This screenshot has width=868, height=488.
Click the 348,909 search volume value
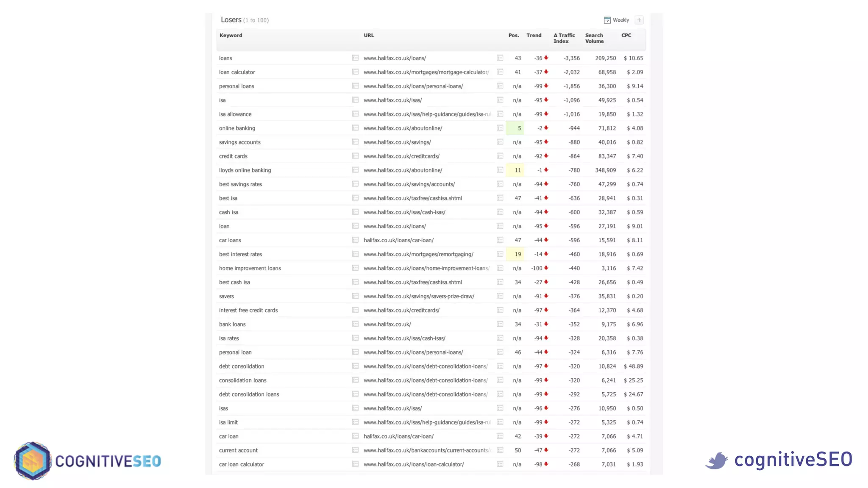[605, 170]
